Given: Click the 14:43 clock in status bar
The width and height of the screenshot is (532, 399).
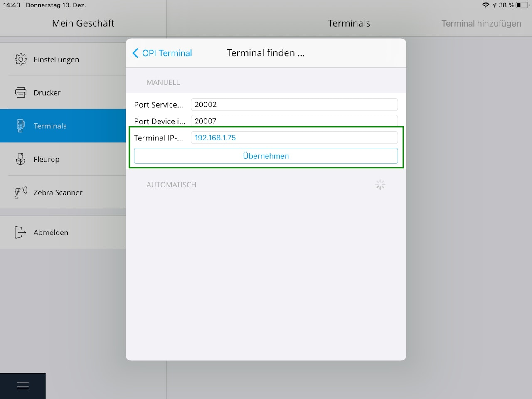Looking at the screenshot, I should point(12,5).
